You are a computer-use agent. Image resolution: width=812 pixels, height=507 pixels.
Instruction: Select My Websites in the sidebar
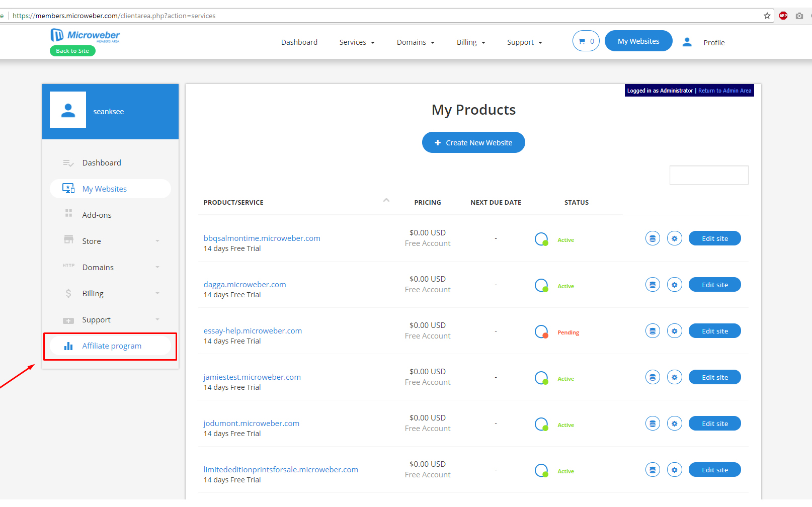[110, 189]
